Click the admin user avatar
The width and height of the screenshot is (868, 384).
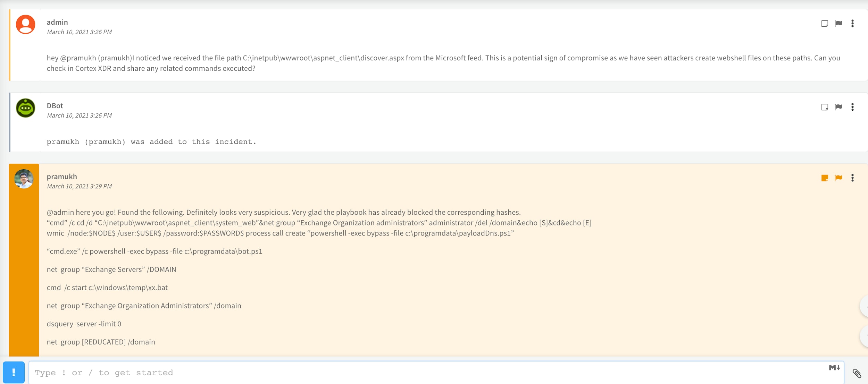coord(25,24)
